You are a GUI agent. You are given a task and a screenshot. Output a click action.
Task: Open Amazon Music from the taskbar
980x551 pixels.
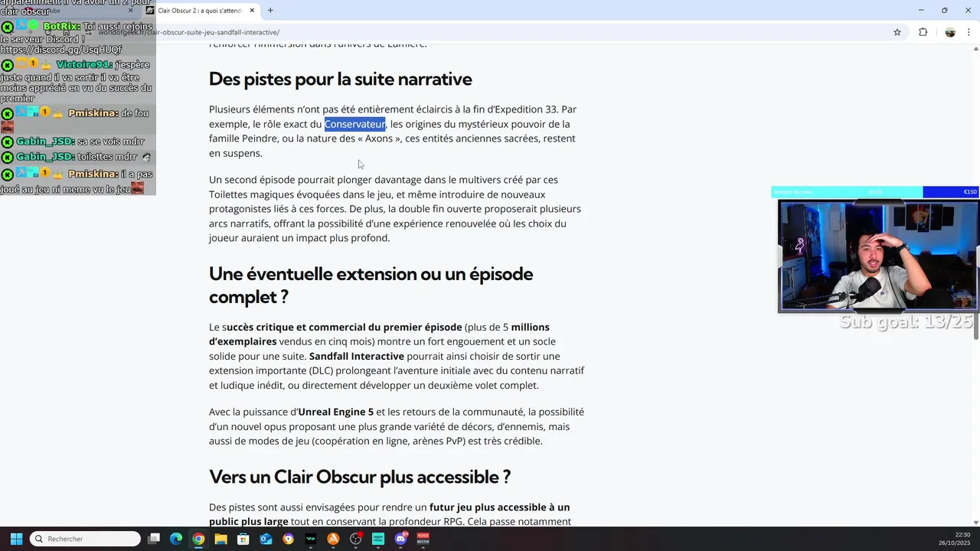[x=378, y=539]
